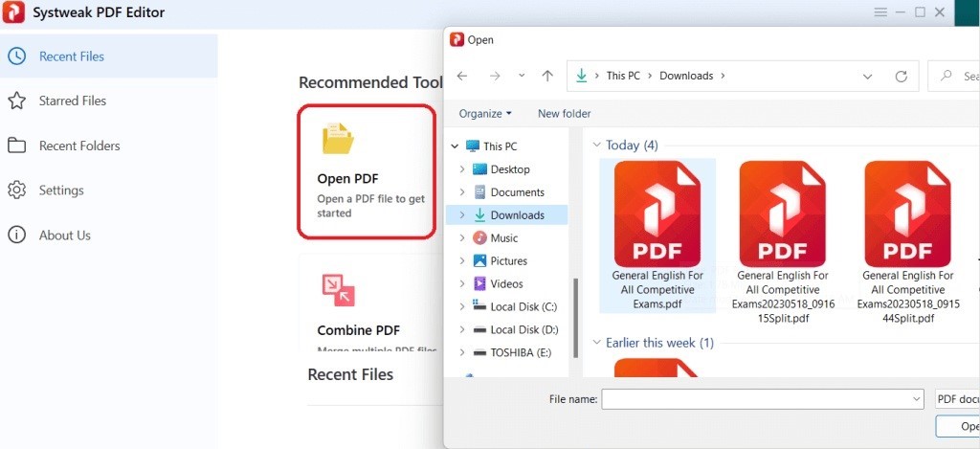The height and width of the screenshot is (449, 980).
Task: Expand the Music tree node
Action: (462, 238)
